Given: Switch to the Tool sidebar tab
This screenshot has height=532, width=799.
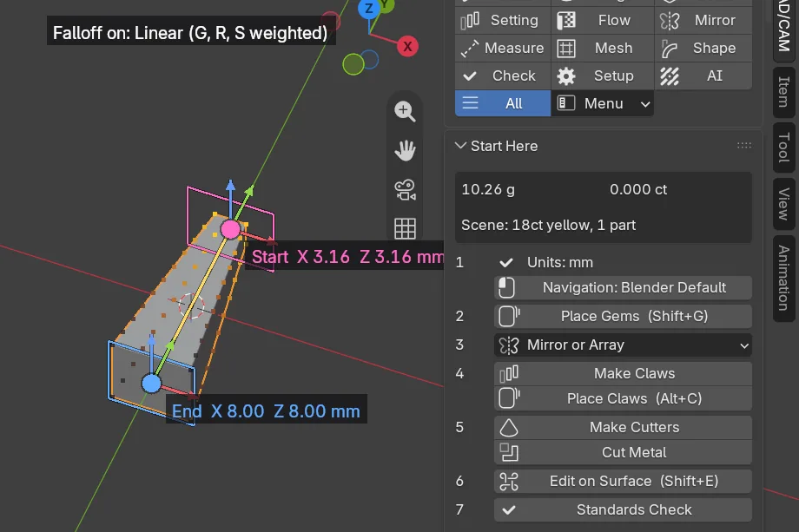Looking at the screenshot, I should pos(783,148).
